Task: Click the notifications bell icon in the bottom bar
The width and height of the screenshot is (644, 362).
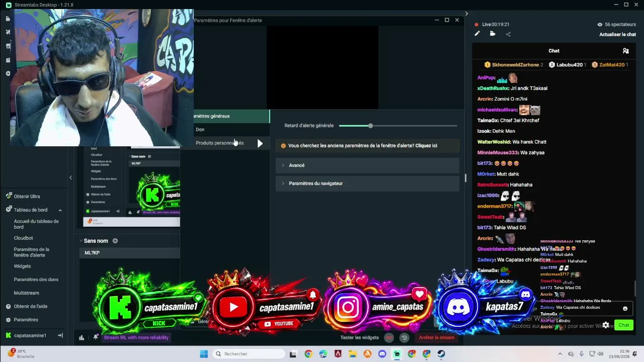Action: tap(96, 337)
